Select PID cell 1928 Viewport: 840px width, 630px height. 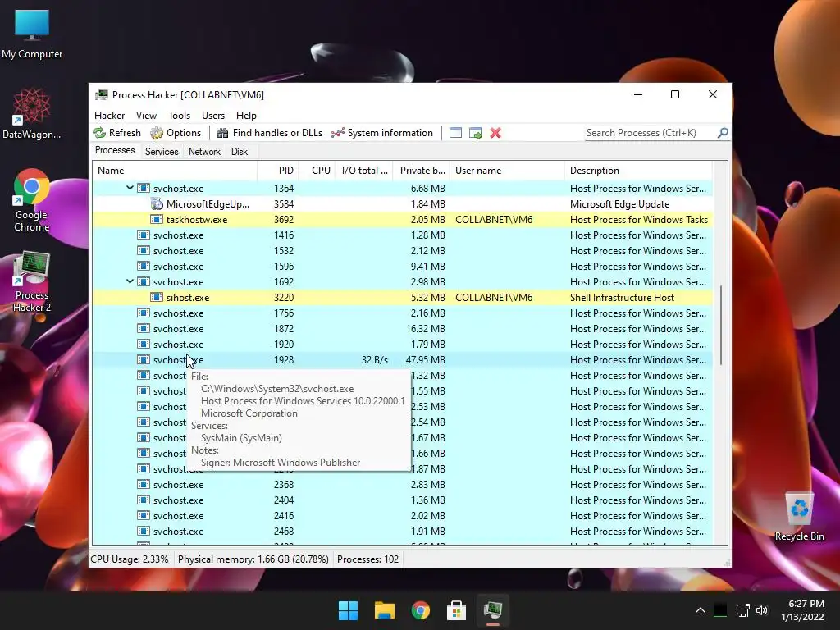pyautogui.click(x=284, y=360)
